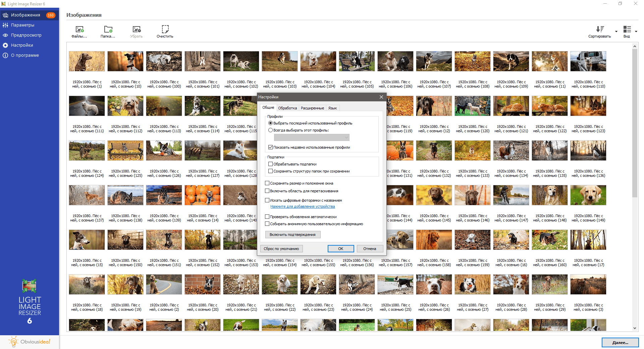Open the disabled profile combo box
This screenshot has height=349, width=644.
pyautogui.click(x=312, y=138)
